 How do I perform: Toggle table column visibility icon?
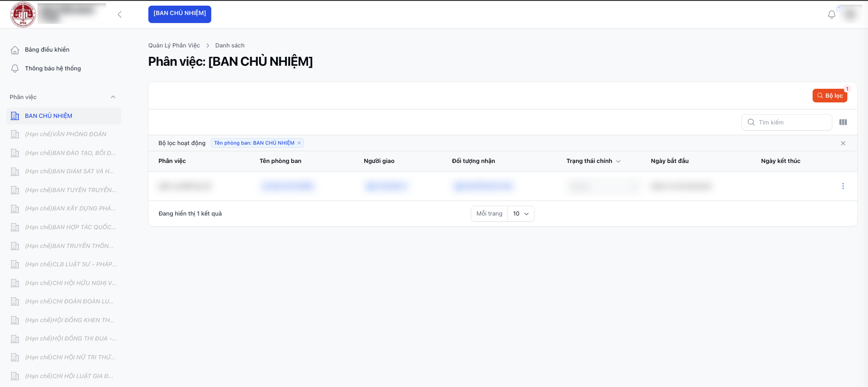point(843,123)
